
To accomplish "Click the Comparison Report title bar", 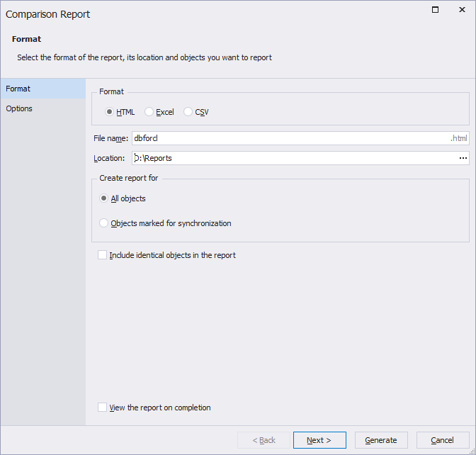I will pos(212,13).
